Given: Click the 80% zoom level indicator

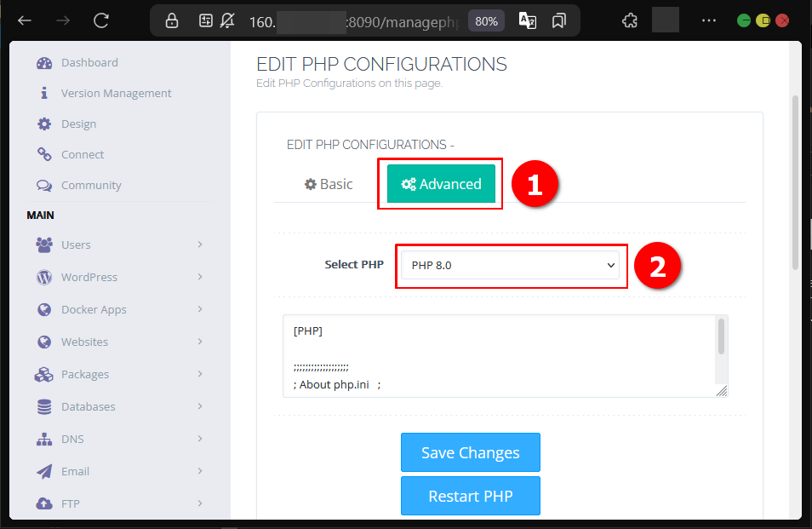Looking at the screenshot, I should pos(486,21).
